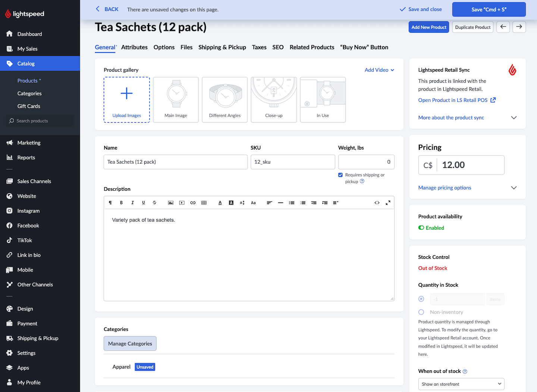Insert horizontal line in description
537x392 pixels.
coord(280,203)
